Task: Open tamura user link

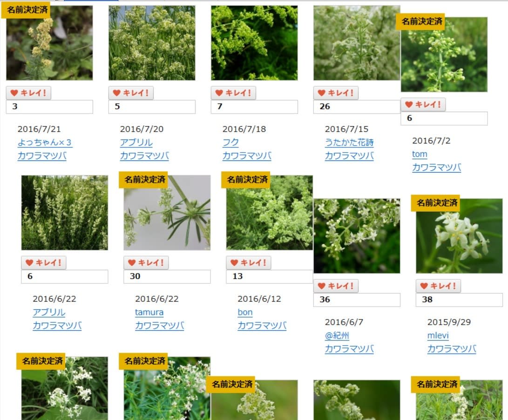Action: point(149,312)
